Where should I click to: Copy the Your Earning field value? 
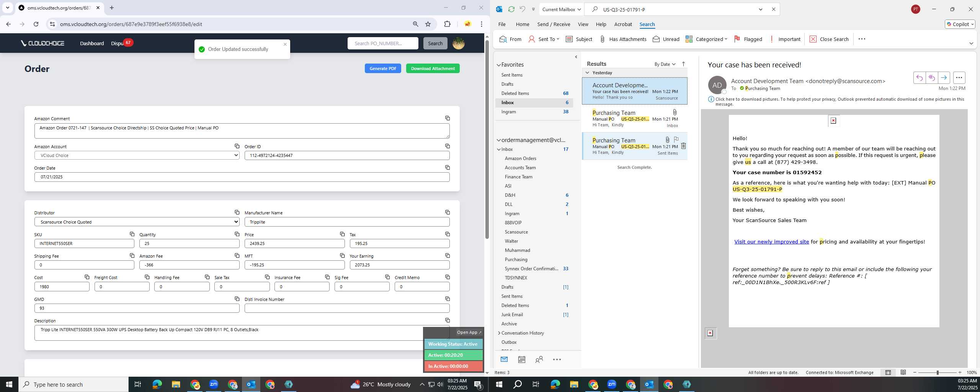coord(447,256)
